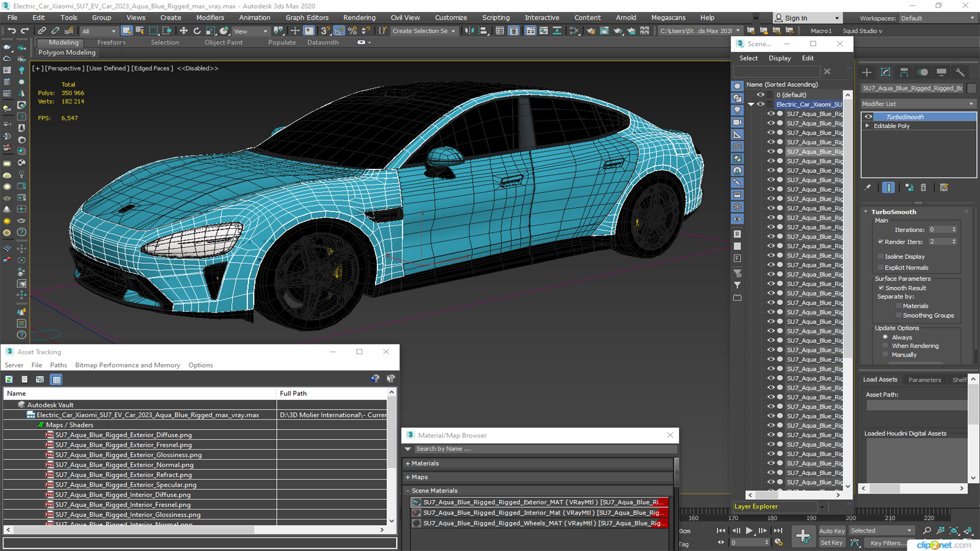
Task: Switch Asset Tracking to Table View icon
Action: click(x=57, y=379)
